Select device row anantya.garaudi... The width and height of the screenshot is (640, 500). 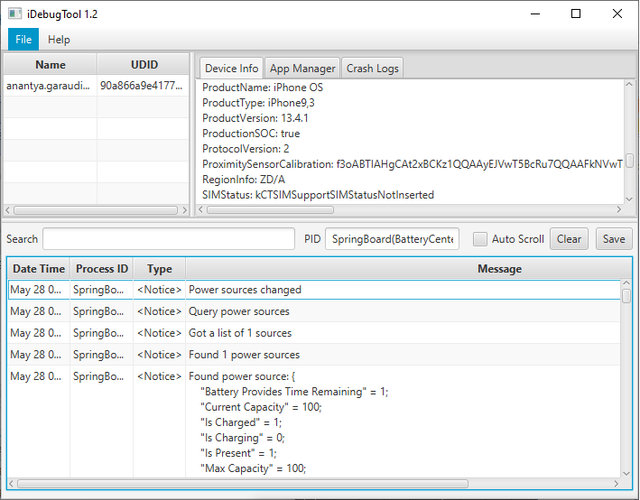96,86
